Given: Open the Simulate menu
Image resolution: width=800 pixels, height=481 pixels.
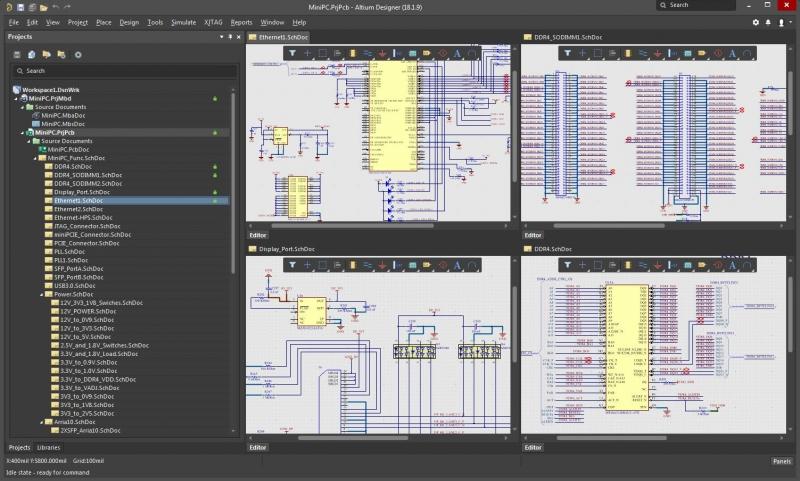Looking at the screenshot, I should 183,22.
